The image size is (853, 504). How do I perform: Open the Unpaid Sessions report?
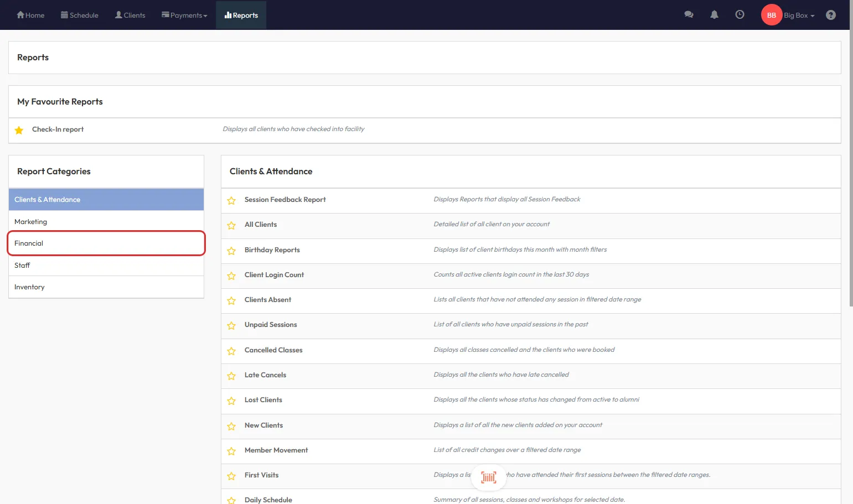pos(271,325)
